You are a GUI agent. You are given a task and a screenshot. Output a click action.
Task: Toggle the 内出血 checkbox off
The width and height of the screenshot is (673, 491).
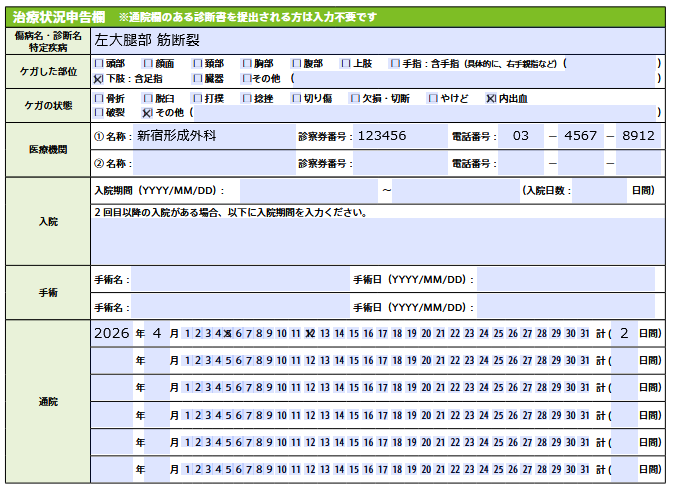tap(490, 98)
